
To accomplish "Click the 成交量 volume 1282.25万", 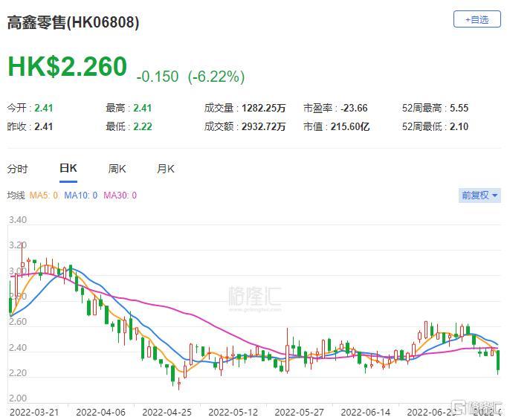I will point(263,108).
